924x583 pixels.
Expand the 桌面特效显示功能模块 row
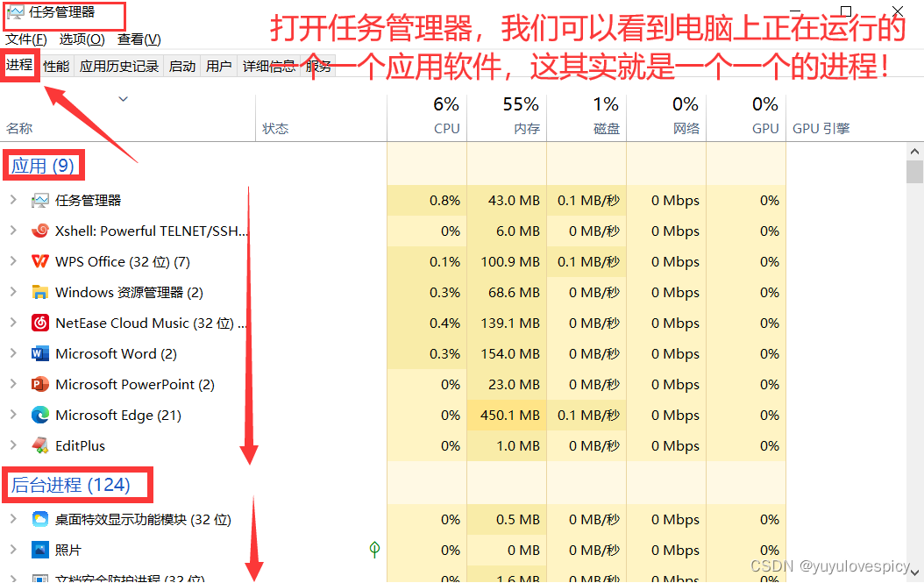(x=13, y=519)
